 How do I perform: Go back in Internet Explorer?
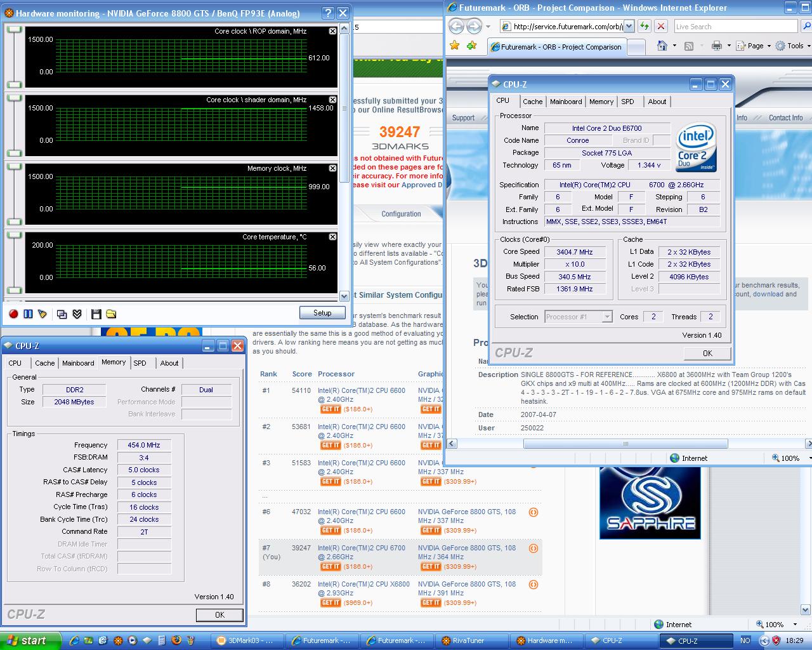coord(455,27)
